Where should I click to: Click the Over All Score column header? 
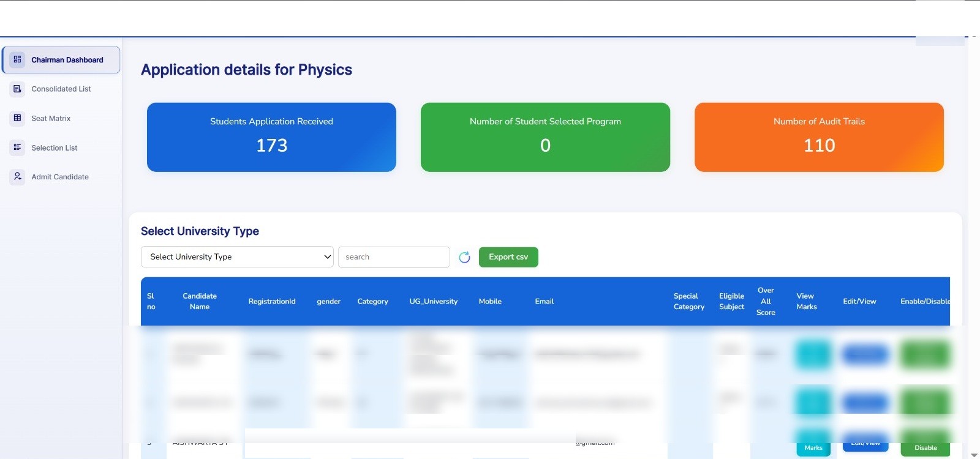[766, 301]
